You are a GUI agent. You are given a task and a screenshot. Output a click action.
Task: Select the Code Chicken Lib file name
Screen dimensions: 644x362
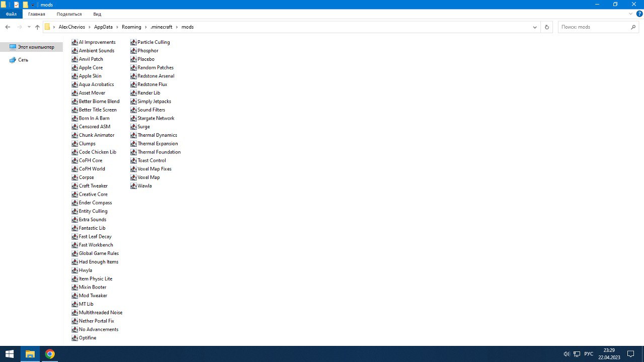point(98,152)
